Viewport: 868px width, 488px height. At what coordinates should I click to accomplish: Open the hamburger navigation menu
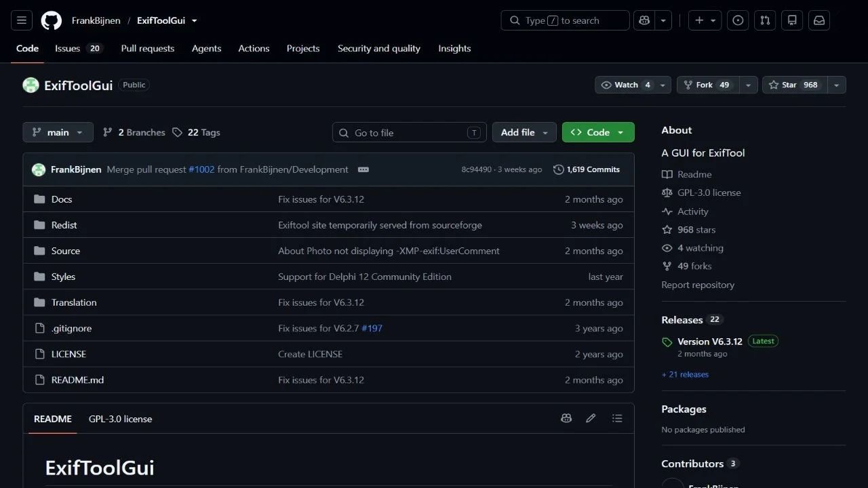pyautogui.click(x=21, y=20)
